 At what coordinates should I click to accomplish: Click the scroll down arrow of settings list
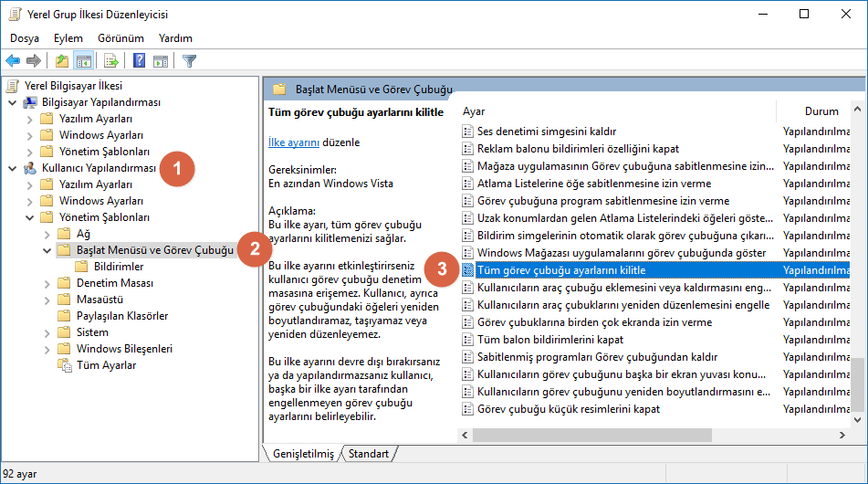click(857, 420)
